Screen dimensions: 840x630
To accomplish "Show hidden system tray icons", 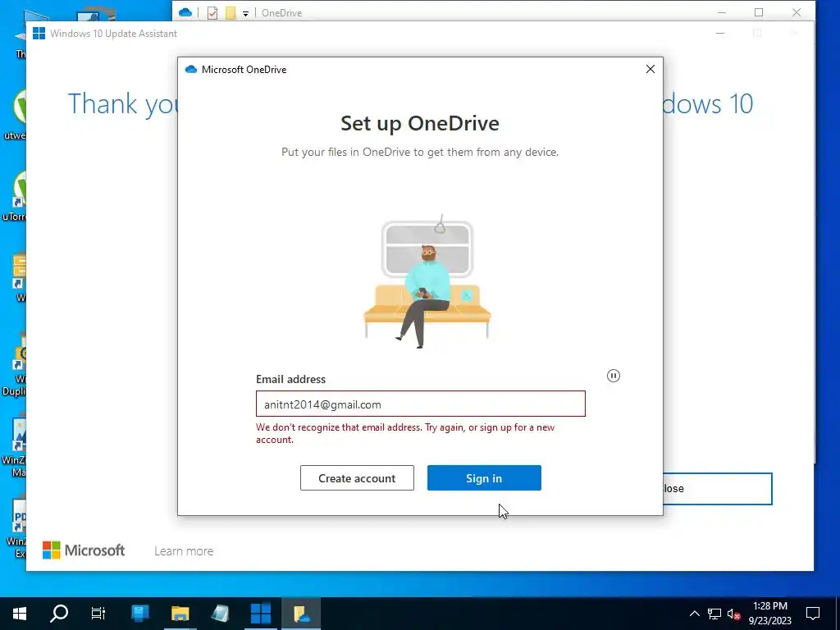I will pyautogui.click(x=694, y=614).
